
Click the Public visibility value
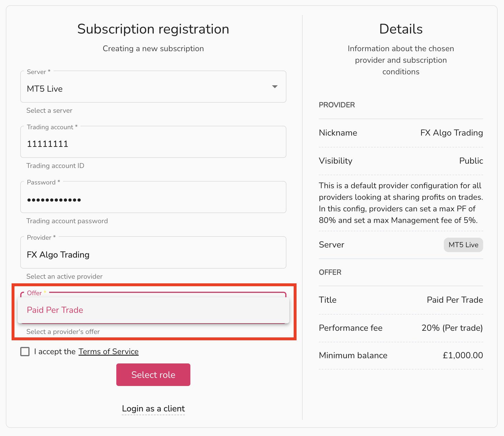tap(471, 161)
